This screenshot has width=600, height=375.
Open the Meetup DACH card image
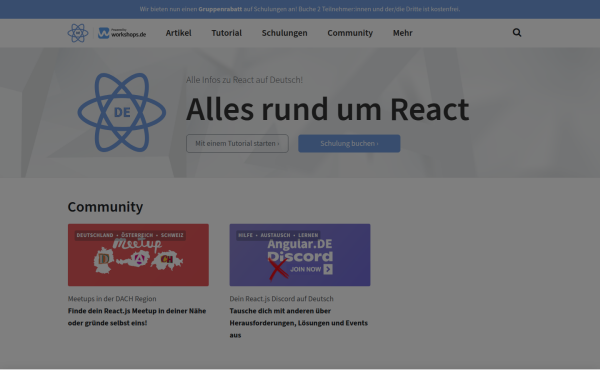[138, 255]
